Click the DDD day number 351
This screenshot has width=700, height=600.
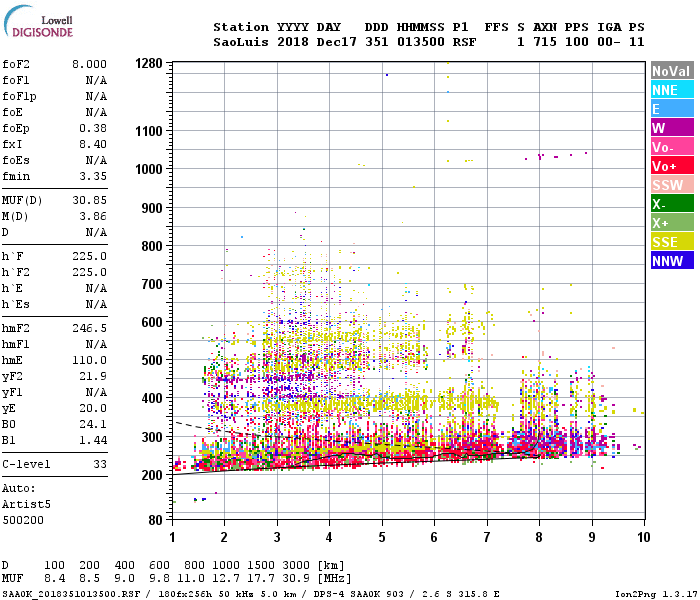pyautogui.click(x=377, y=42)
